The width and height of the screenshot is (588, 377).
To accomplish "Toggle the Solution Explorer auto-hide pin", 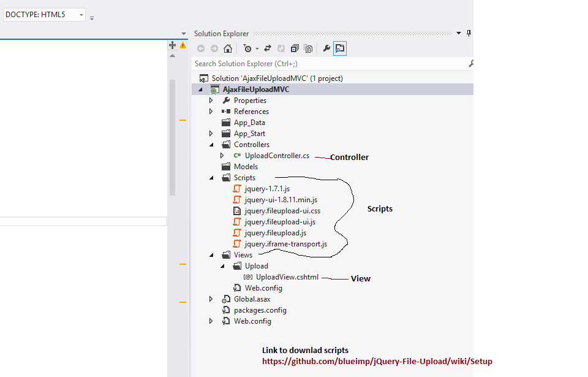I will [x=469, y=34].
